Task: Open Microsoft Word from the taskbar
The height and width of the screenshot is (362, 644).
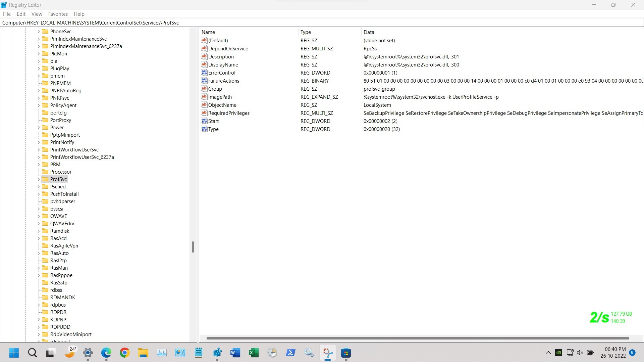Action: pos(235,353)
